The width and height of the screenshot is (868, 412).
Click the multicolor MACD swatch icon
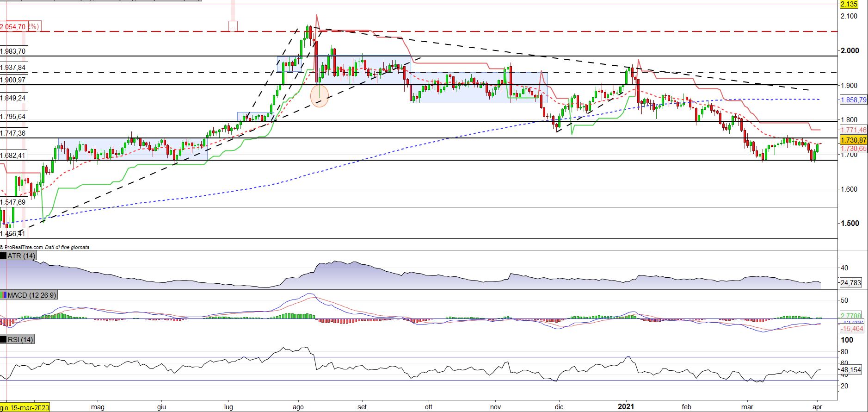tap(4, 295)
